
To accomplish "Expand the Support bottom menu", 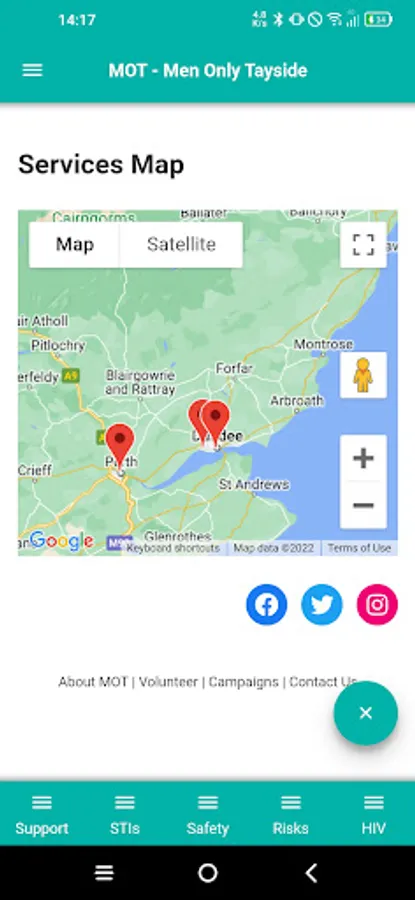I will pos(41,814).
